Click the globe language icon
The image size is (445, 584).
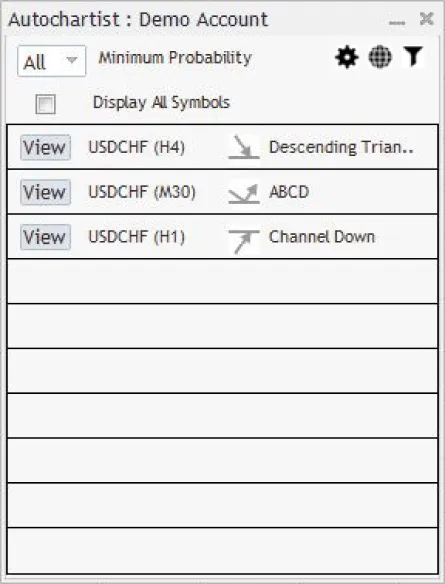[x=380, y=57]
